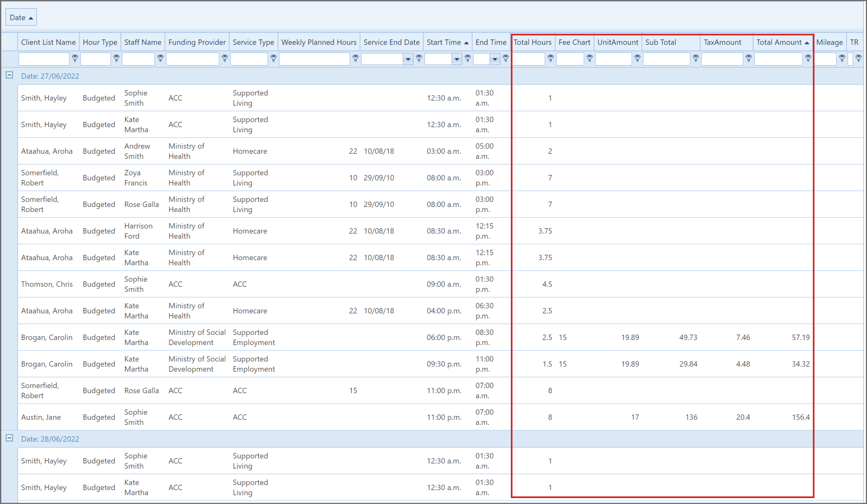Focus the Client List Name filter field
The image size is (867, 504).
coord(44,59)
